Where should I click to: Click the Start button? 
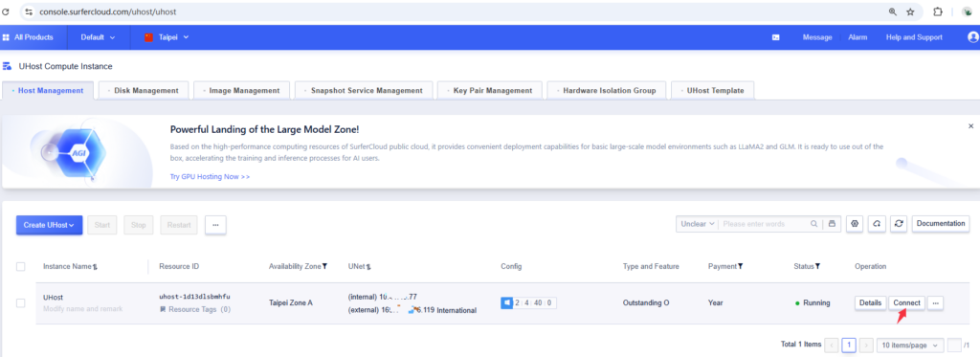(101, 225)
